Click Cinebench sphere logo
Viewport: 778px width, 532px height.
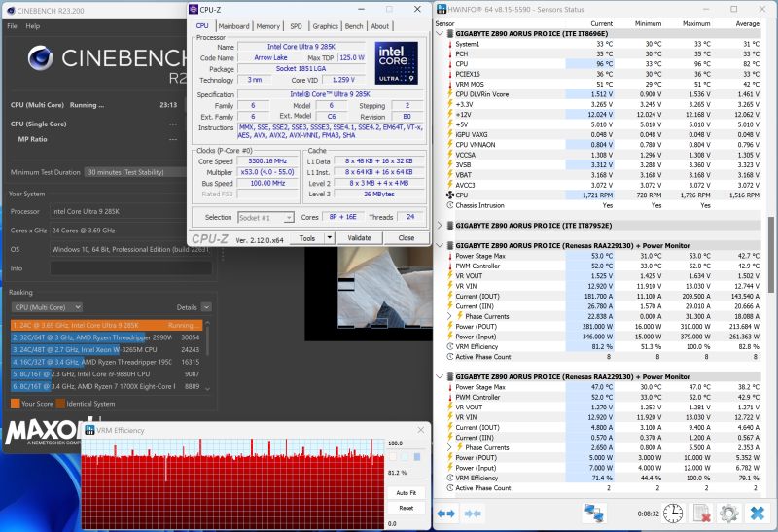pyautogui.click(x=41, y=57)
